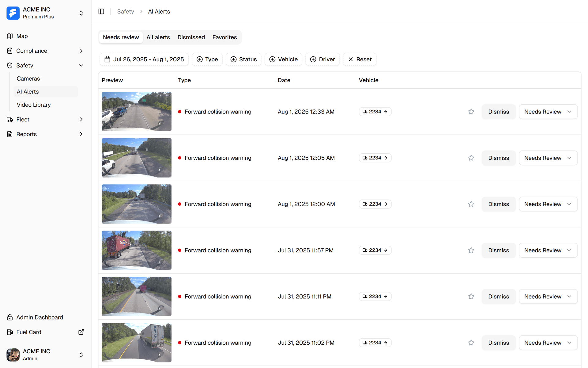Dismiss the Jul 31 11:11 PM alert
This screenshot has width=588, height=368.
click(x=498, y=297)
